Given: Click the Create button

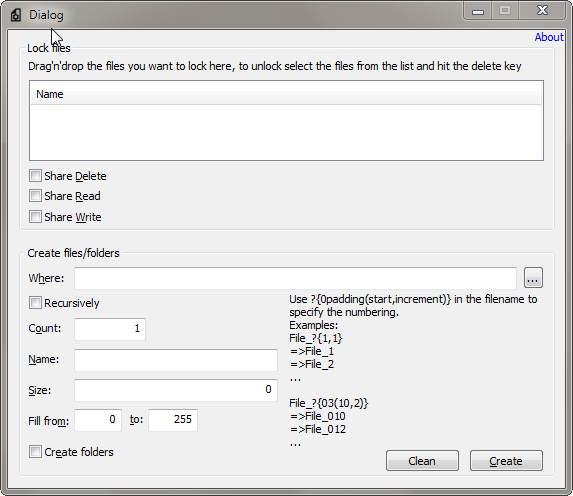Looking at the screenshot, I should [x=506, y=461].
